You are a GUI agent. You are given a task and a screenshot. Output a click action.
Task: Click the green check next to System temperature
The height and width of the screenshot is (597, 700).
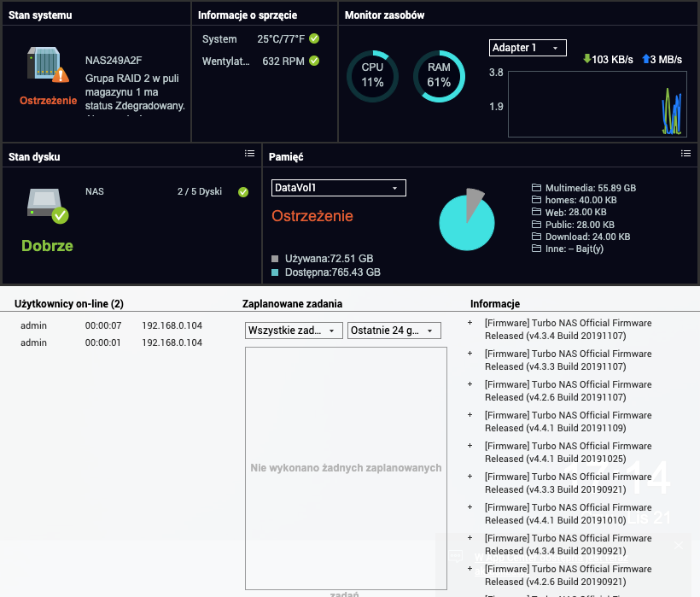(x=314, y=38)
